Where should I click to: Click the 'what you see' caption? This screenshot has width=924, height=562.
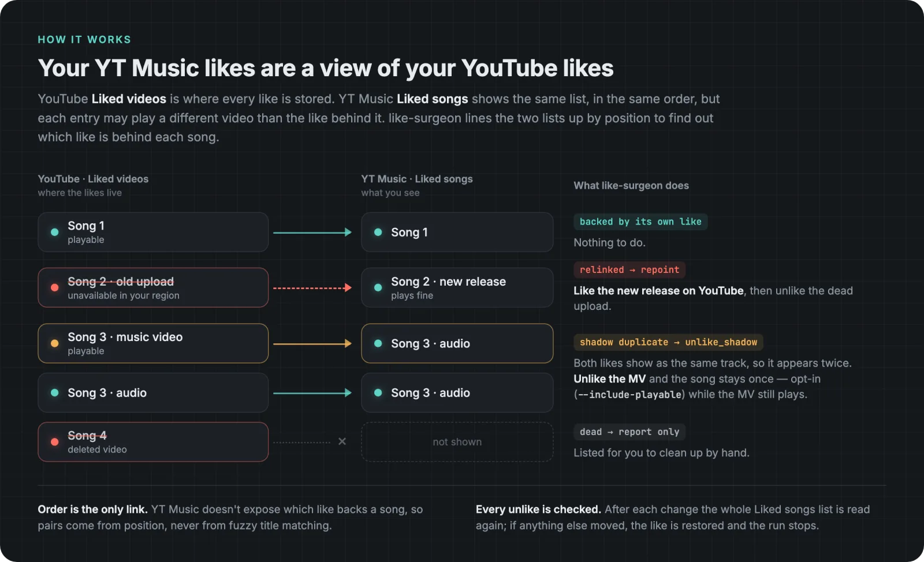(390, 193)
